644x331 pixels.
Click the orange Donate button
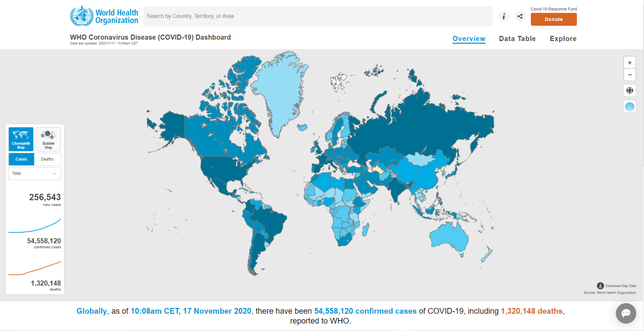pos(553,19)
